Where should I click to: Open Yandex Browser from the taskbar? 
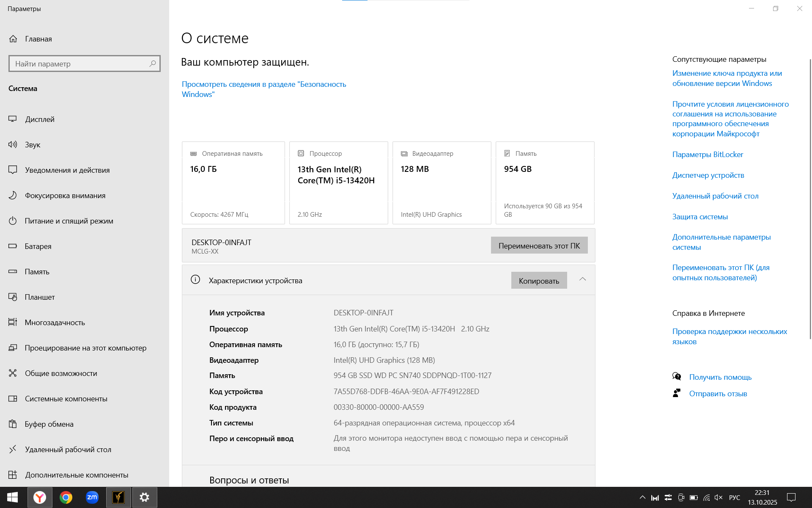(40, 497)
